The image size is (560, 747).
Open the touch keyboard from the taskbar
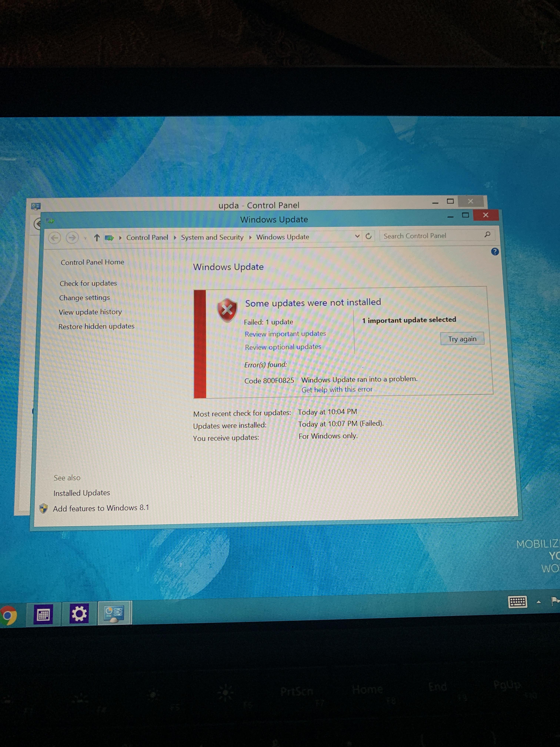517,602
